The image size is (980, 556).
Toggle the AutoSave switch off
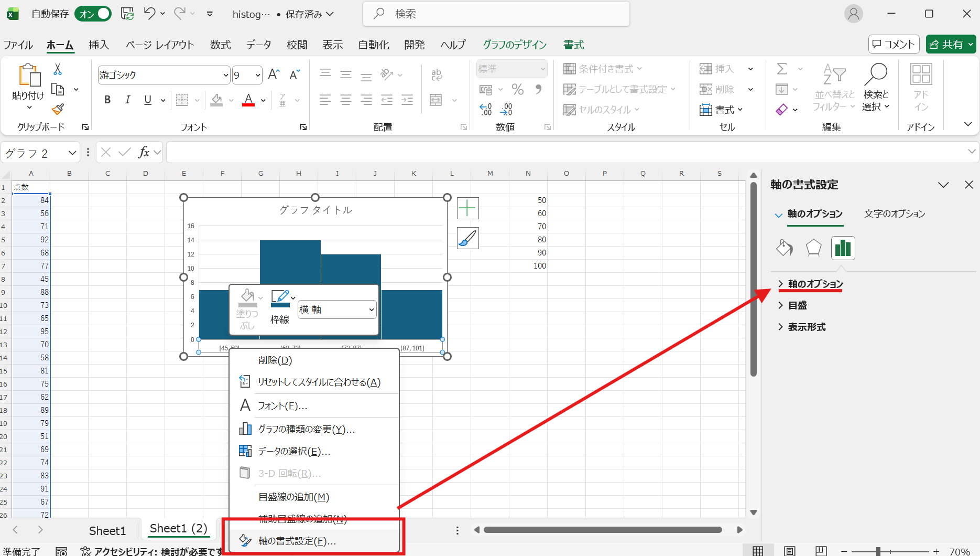pos(93,14)
